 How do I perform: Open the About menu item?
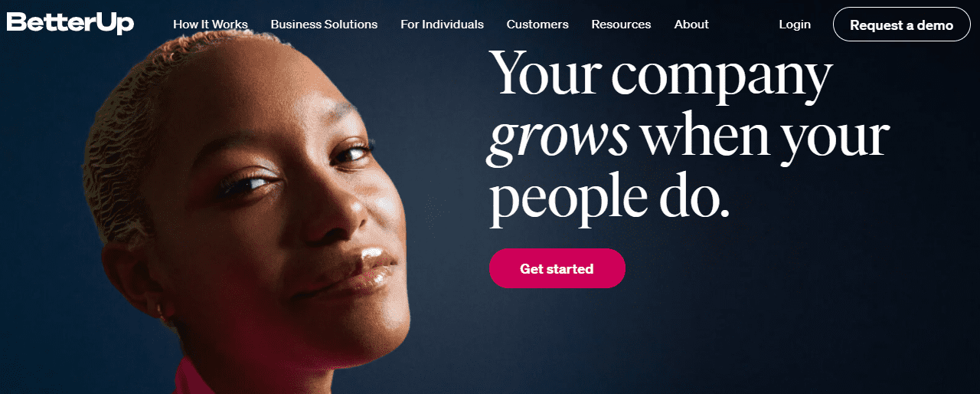click(691, 25)
